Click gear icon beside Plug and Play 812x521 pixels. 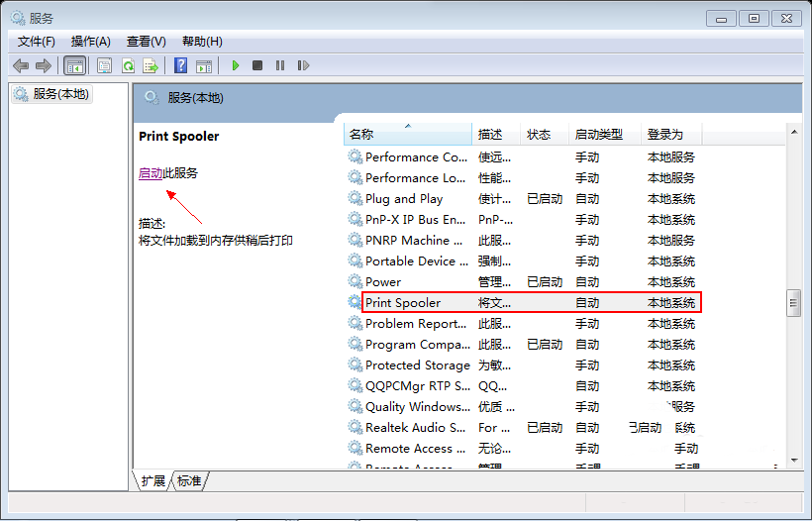point(355,198)
